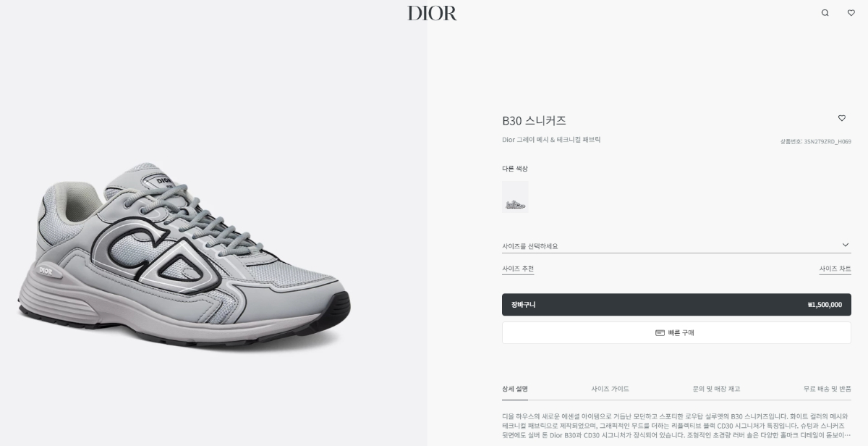Open the wishlist heart in the top header
Screen dimensions: 868x446
[851, 13]
